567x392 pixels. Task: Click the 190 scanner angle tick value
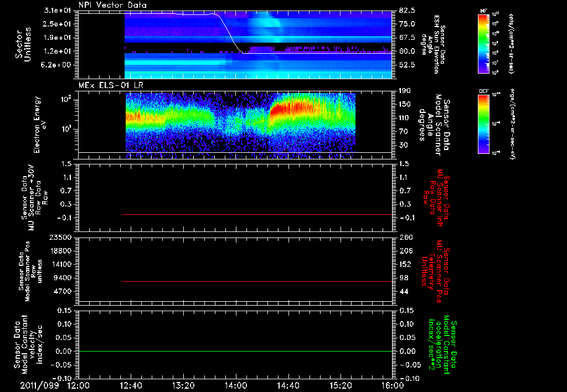click(406, 91)
